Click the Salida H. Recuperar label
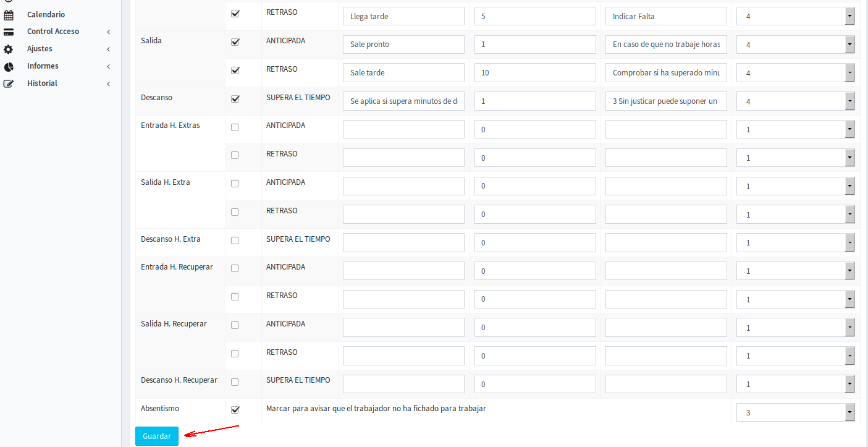 pos(174,324)
